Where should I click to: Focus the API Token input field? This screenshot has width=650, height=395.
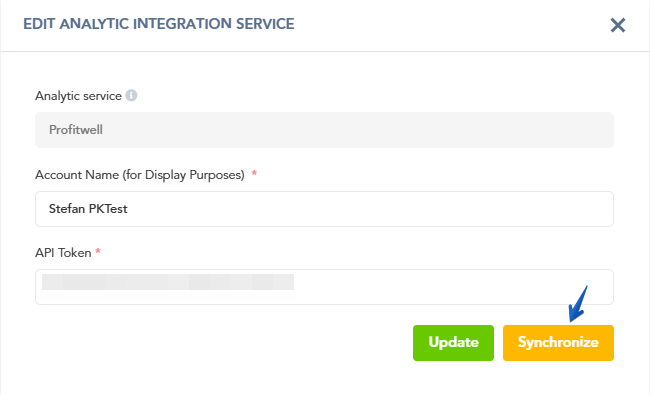click(x=324, y=287)
